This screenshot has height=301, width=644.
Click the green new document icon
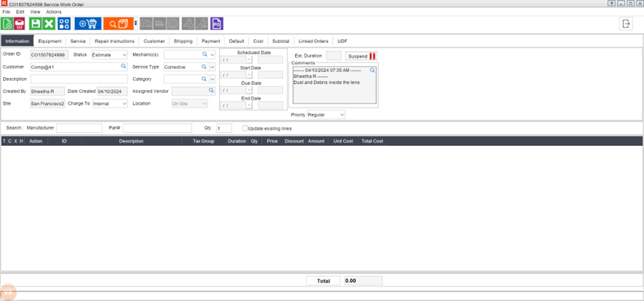pyautogui.click(x=8, y=23)
